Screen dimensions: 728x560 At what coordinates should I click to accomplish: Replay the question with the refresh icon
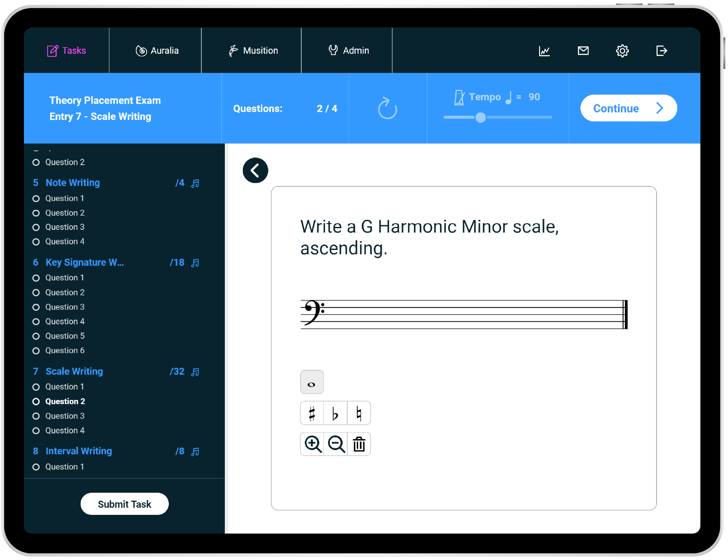(x=387, y=109)
